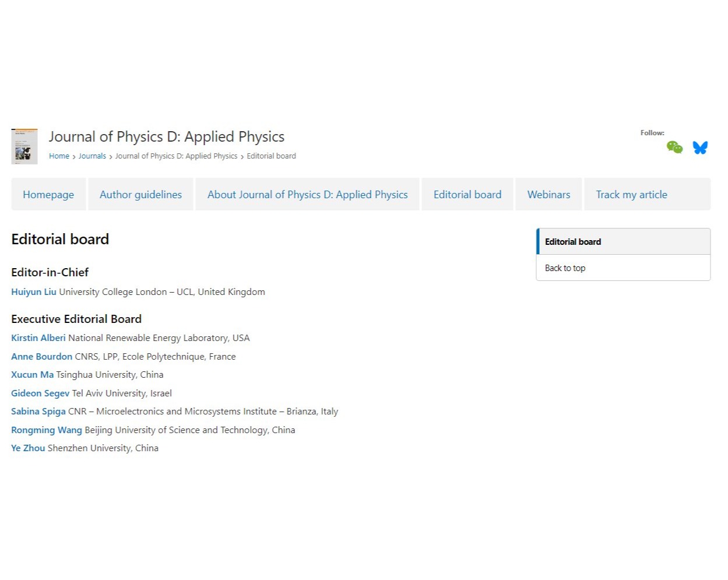This screenshot has height=580, width=728.
Task: Click the journal cover thumbnail
Action: [x=24, y=146]
